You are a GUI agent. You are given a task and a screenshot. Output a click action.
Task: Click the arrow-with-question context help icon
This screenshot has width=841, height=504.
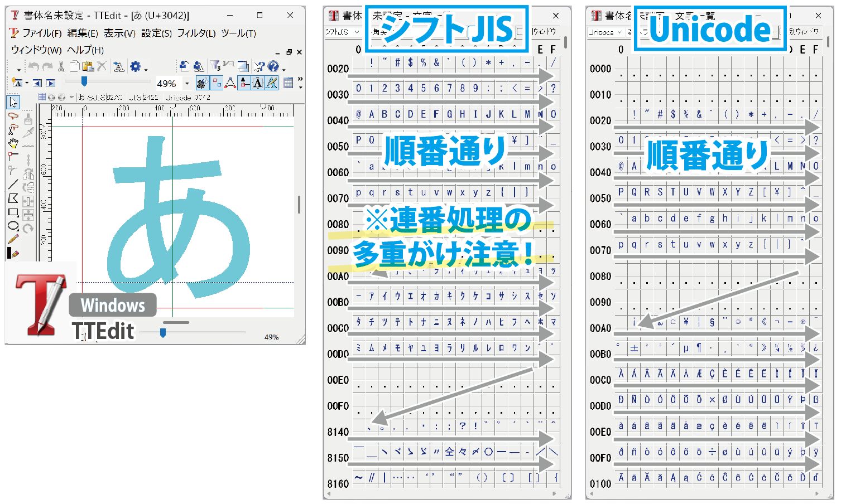point(259,66)
